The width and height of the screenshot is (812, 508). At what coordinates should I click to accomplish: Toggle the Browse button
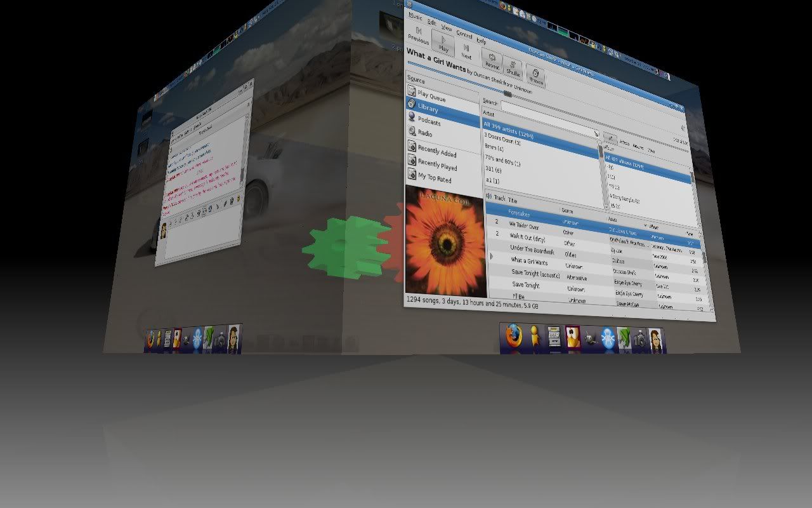[x=535, y=76]
